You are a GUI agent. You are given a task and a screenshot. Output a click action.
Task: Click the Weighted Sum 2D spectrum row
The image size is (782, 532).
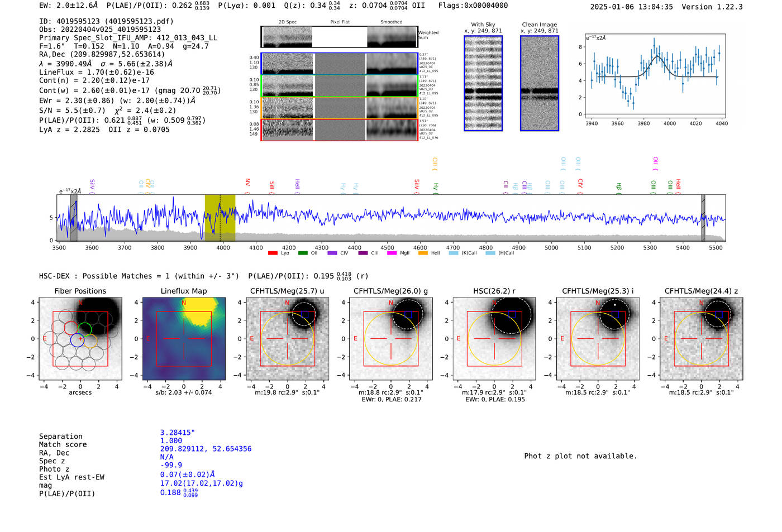[x=340, y=37]
